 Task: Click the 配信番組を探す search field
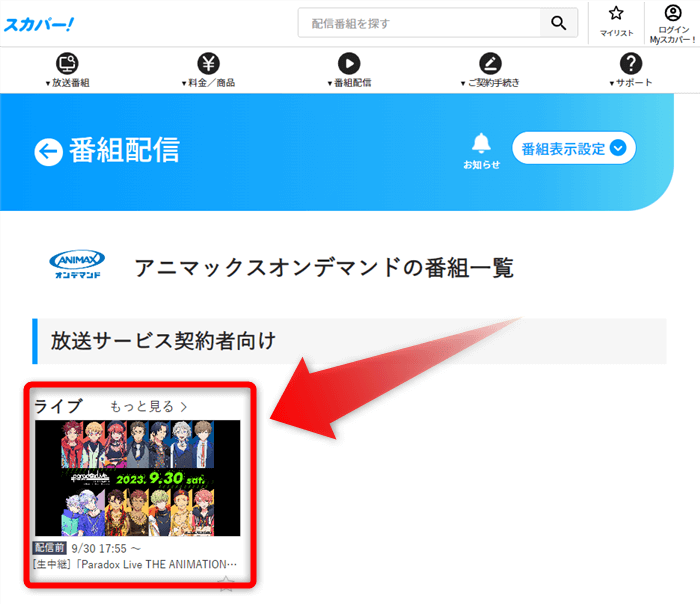point(419,23)
